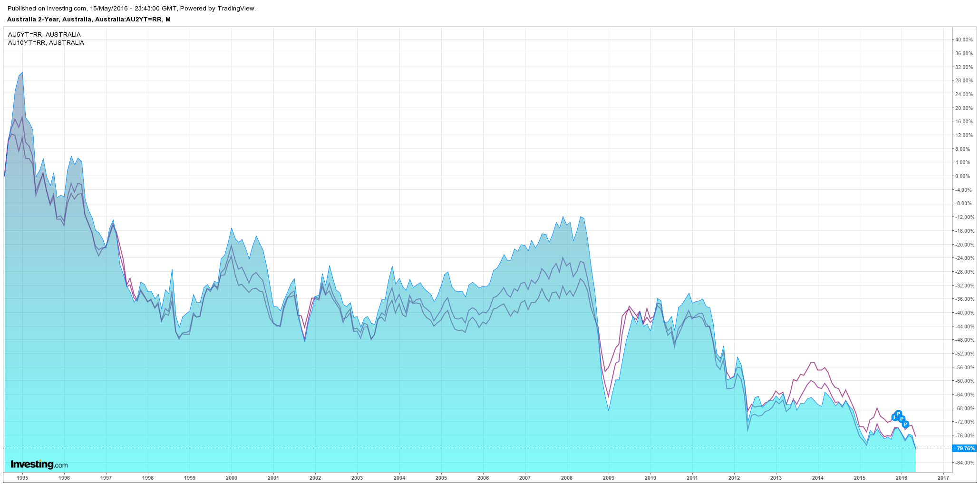Select the 1999 label on the time axis

pos(190,478)
